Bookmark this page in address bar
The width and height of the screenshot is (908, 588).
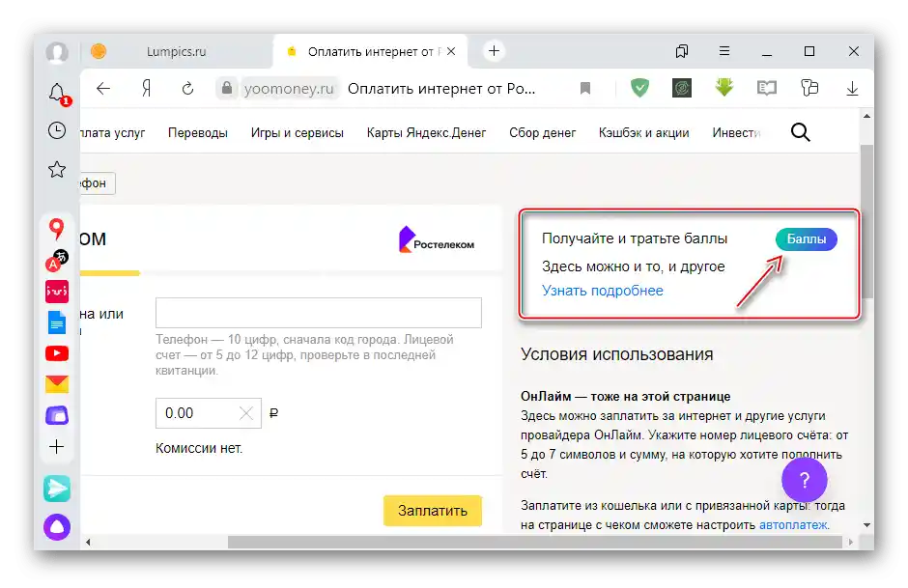585,89
